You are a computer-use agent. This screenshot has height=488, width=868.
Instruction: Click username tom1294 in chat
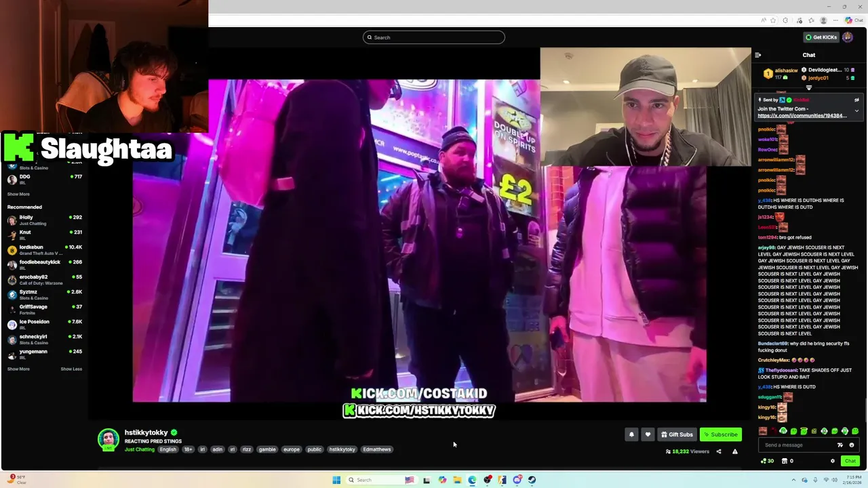point(766,237)
